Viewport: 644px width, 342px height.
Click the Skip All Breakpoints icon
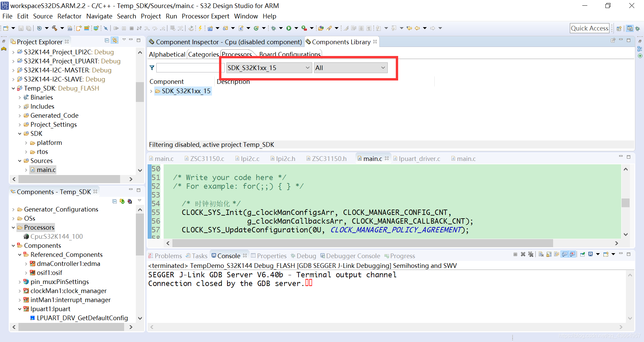click(x=106, y=28)
